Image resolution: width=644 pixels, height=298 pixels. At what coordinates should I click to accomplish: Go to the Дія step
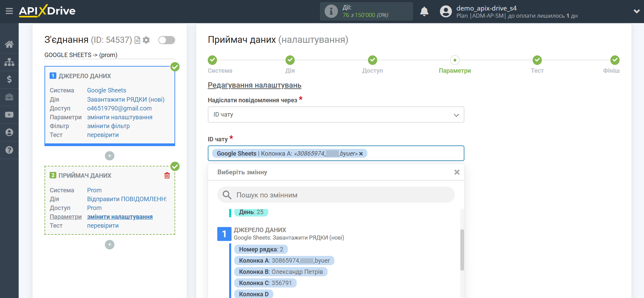pos(290,60)
